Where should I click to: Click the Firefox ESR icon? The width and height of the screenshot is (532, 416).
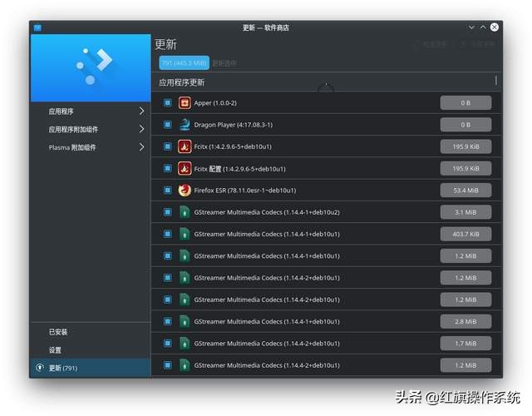185,191
